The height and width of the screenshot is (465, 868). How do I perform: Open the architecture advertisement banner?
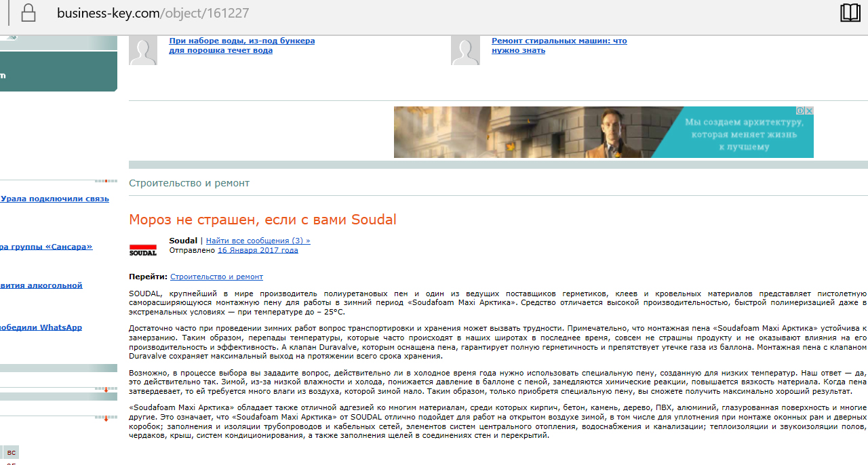coord(604,132)
